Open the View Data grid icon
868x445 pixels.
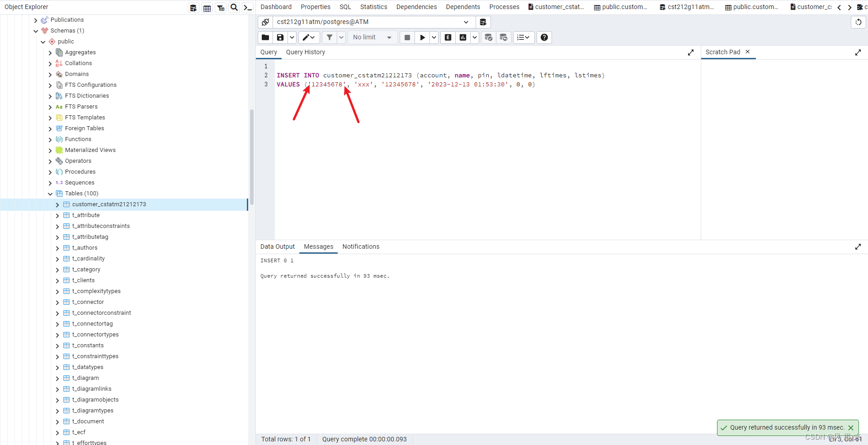(x=207, y=7)
